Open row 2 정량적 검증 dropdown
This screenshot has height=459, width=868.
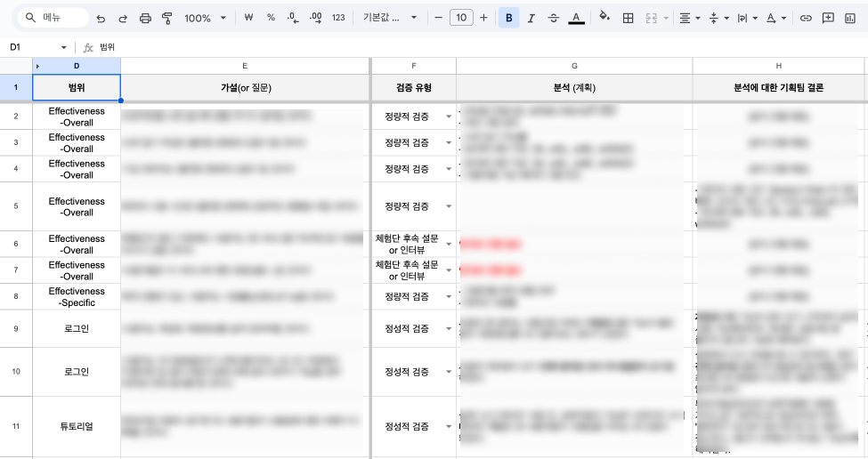coord(449,117)
